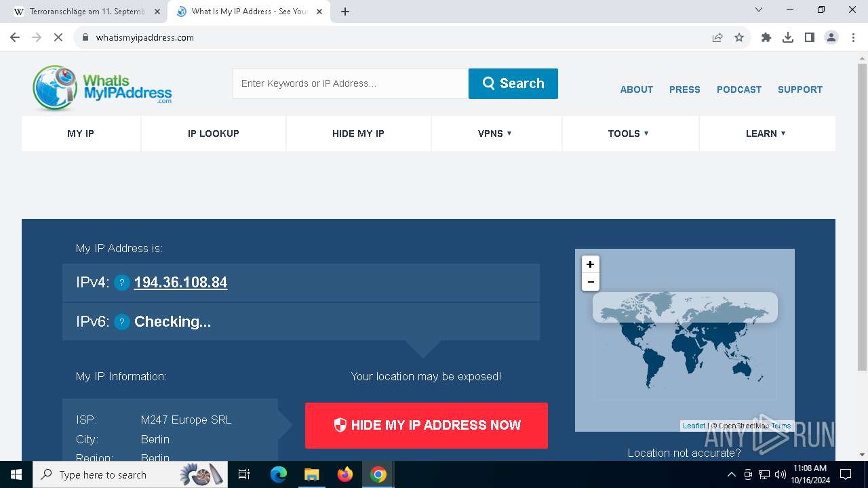Open the notifications action center icon

coord(846,474)
